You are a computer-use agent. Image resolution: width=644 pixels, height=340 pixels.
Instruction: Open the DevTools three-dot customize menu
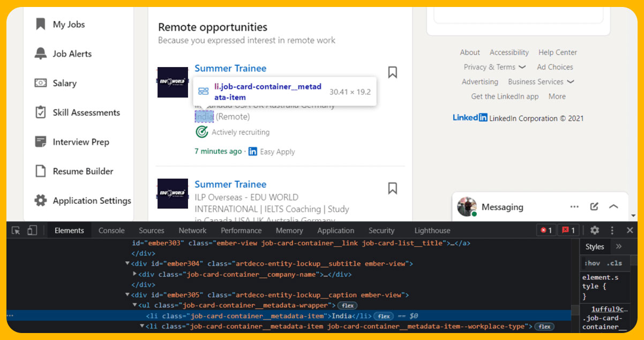point(612,230)
